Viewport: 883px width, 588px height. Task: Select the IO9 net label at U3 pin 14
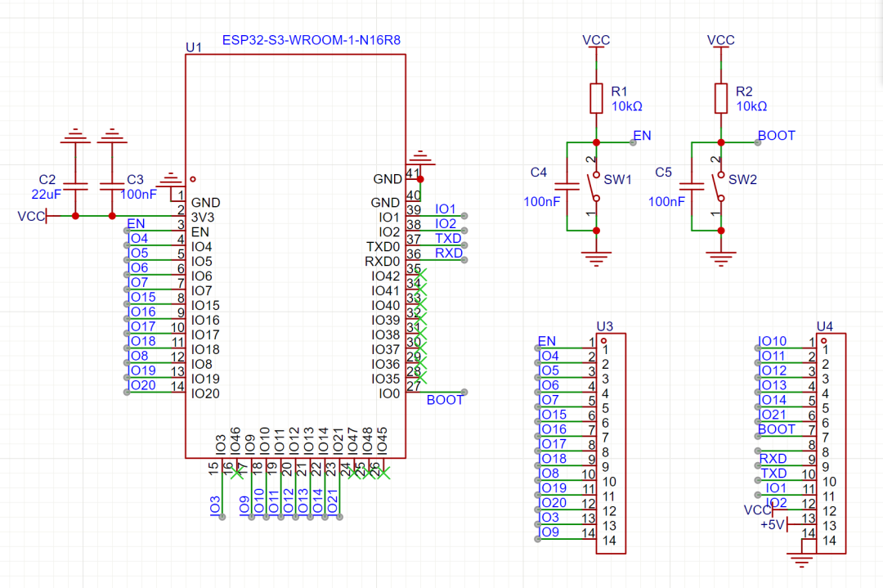(x=549, y=532)
